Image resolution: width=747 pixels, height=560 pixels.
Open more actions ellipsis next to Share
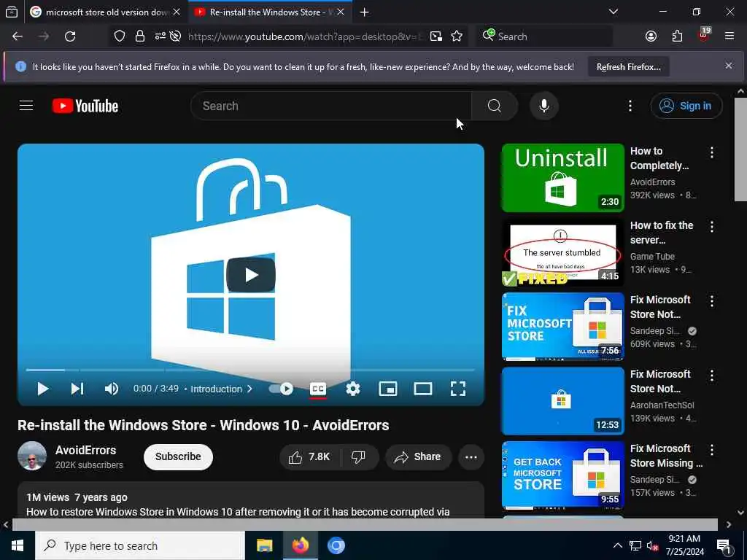(x=471, y=456)
